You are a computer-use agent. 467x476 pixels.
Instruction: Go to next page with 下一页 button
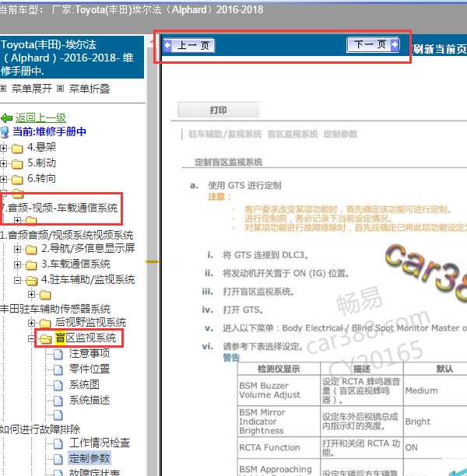click(x=373, y=45)
